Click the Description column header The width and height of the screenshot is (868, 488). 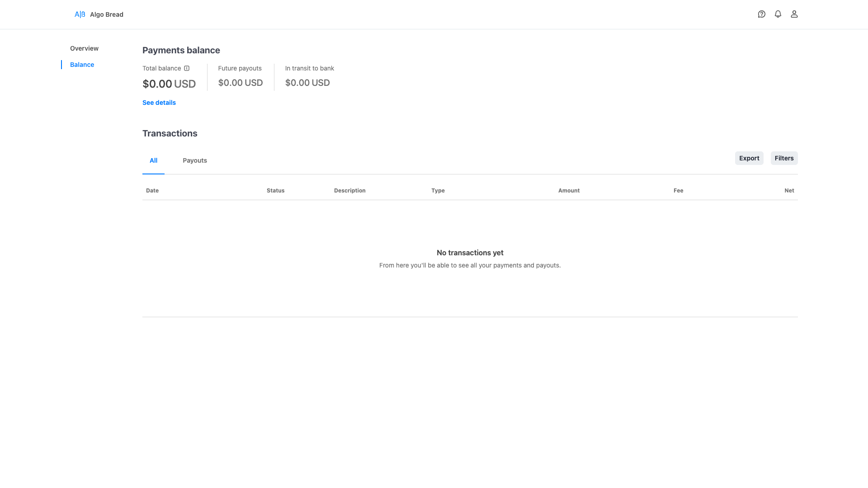(x=350, y=191)
